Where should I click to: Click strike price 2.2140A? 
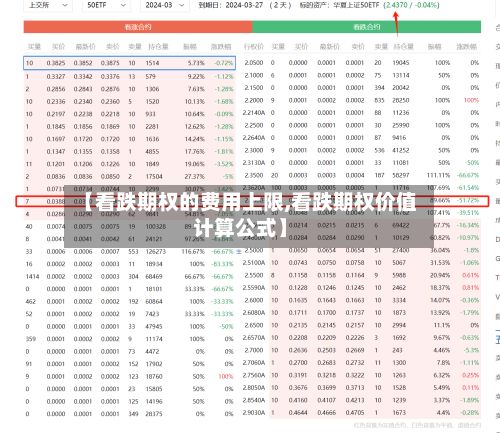coord(254,113)
